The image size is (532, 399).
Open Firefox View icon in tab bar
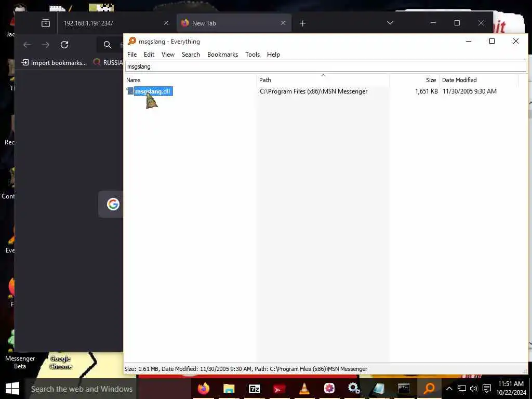click(46, 23)
